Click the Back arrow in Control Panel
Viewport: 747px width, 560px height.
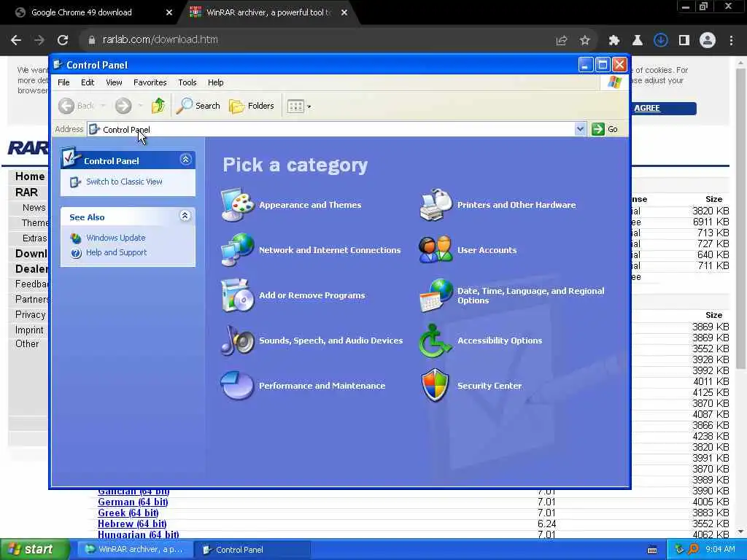[66, 106]
